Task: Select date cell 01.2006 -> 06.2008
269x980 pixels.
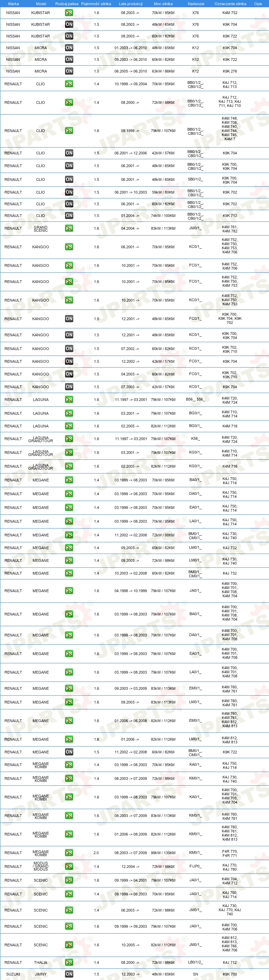Action: point(130,720)
